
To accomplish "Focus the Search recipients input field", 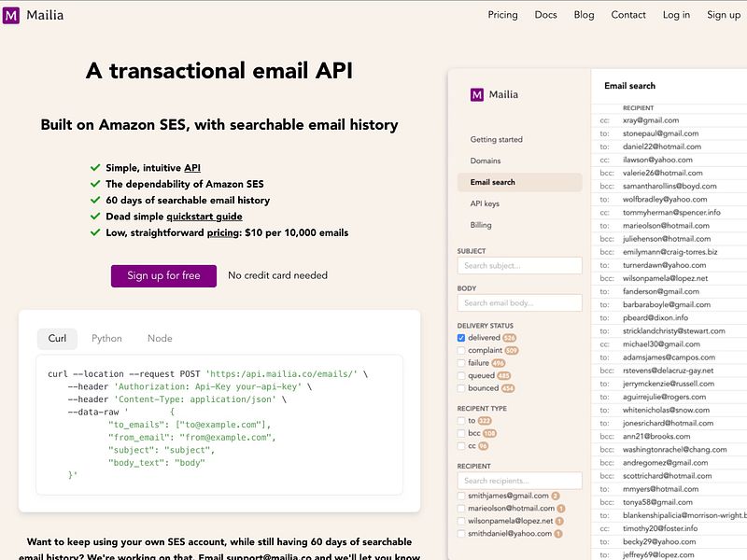I will [520, 481].
